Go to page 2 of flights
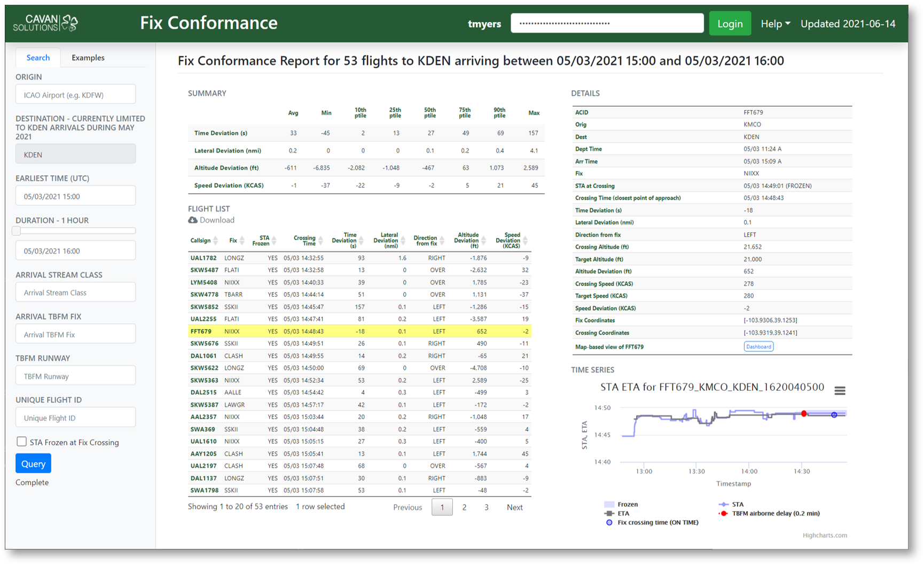The height and width of the screenshot is (565, 924). coord(464,507)
